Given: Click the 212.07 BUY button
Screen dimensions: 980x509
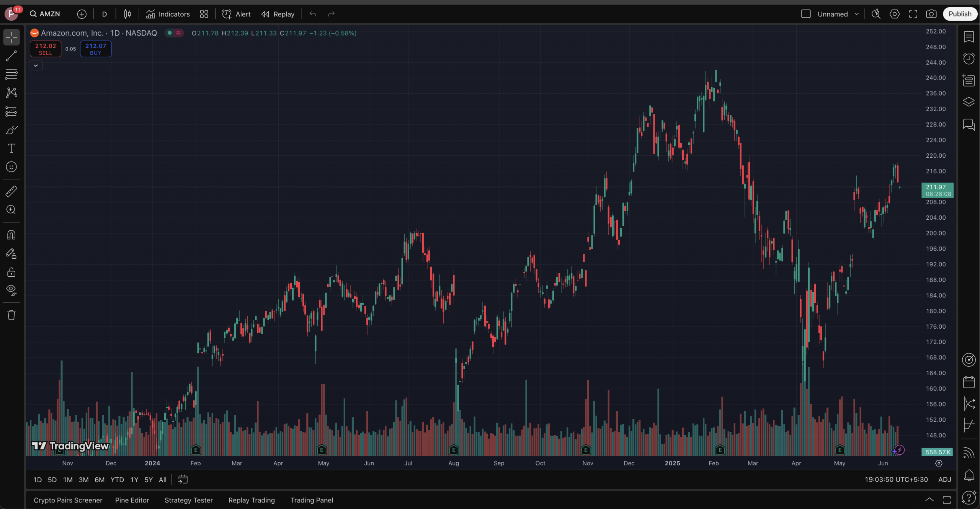Looking at the screenshot, I should pos(96,49).
